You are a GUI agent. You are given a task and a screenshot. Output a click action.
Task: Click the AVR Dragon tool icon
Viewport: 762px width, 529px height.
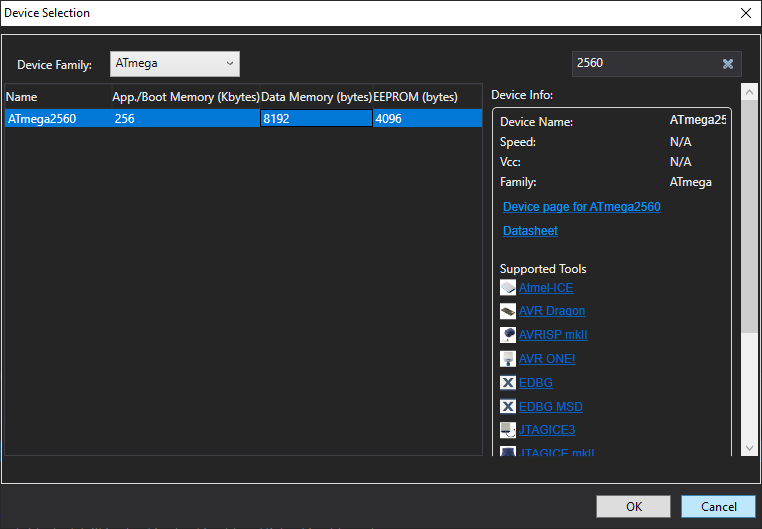click(x=508, y=311)
